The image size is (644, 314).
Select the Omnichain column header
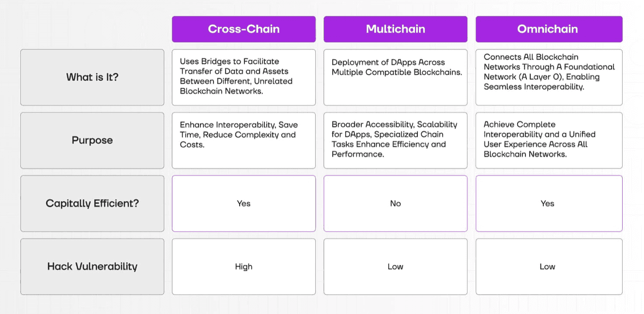click(549, 29)
